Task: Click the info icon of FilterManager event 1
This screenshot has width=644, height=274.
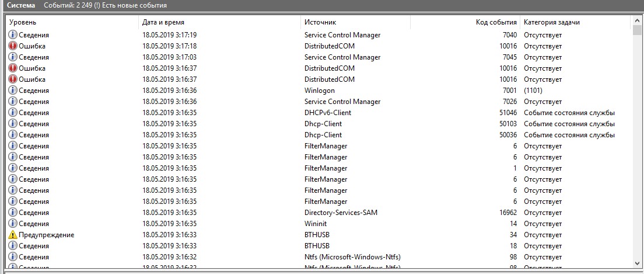Action: pyautogui.click(x=13, y=168)
